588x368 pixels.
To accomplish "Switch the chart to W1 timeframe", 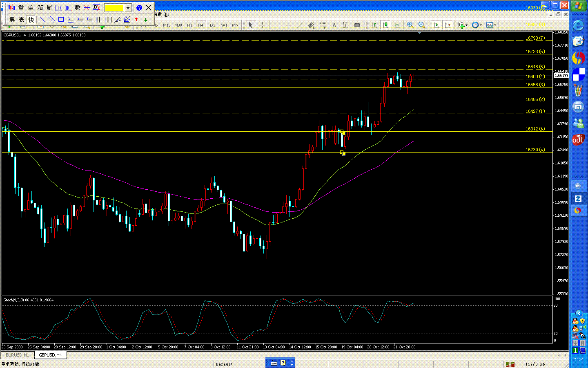I will coord(224,25).
